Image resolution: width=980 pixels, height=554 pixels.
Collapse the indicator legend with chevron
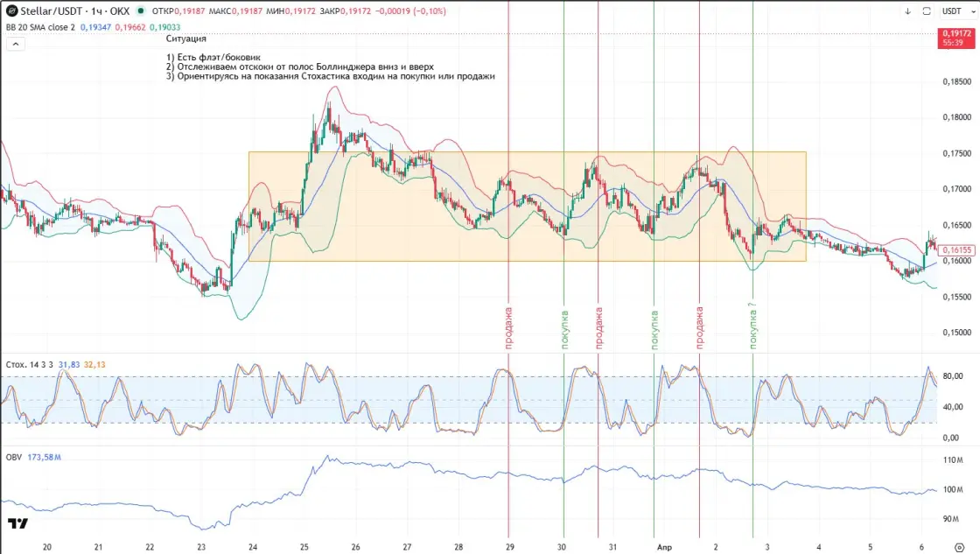pos(16,44)
